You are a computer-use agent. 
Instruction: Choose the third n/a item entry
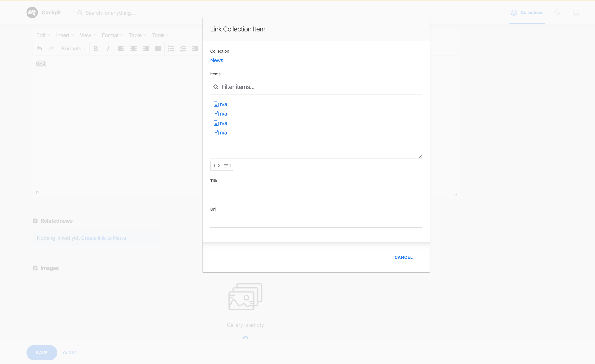(x=223, y=123)
